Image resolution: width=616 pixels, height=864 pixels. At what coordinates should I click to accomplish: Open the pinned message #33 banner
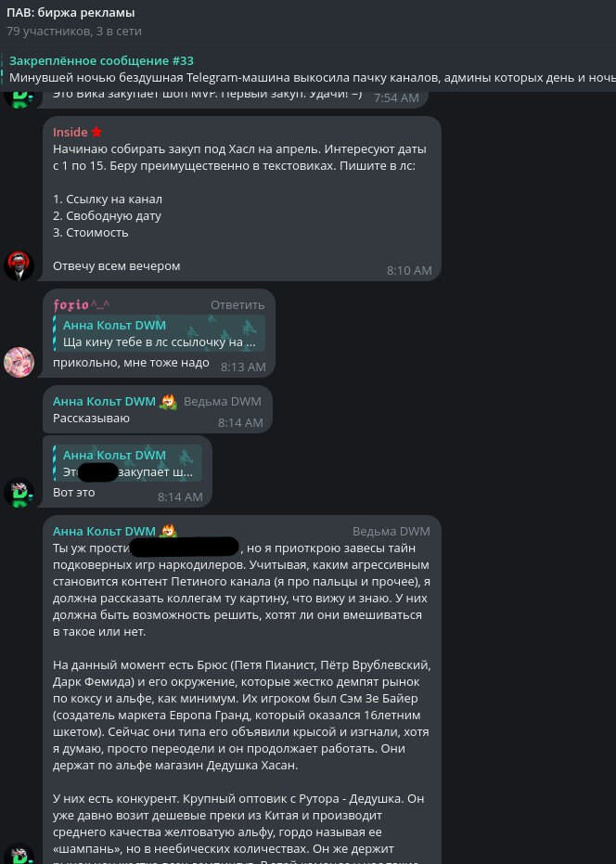308,69
